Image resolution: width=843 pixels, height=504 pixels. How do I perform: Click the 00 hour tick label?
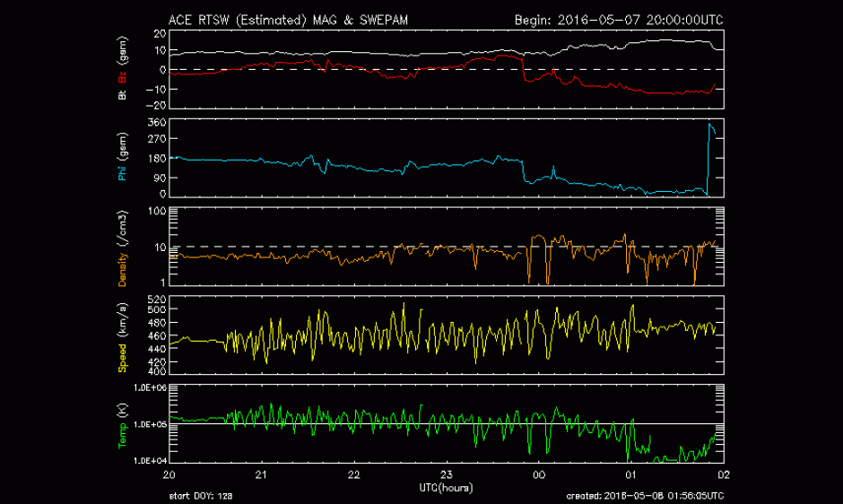538,474
